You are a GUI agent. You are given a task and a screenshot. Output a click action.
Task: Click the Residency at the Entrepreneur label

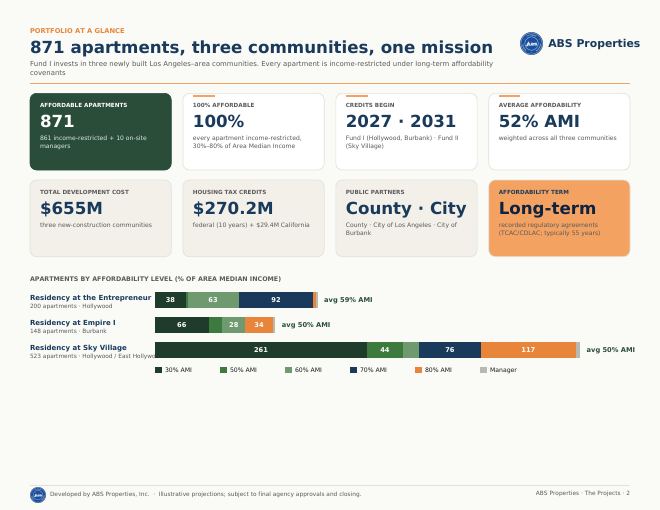pos(90,298)
